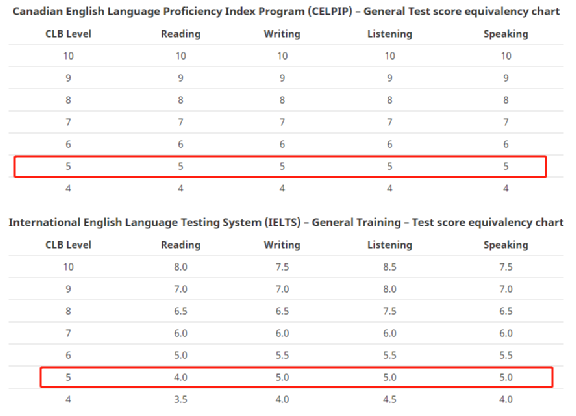Select the CELPIP table's CLB Level header
The width and height of the screenshot is (576, 416).
click(x=68, y=34)
